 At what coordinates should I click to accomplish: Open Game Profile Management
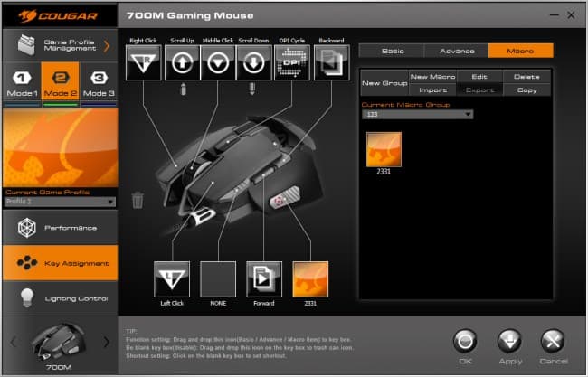click(x=60, y=45)
